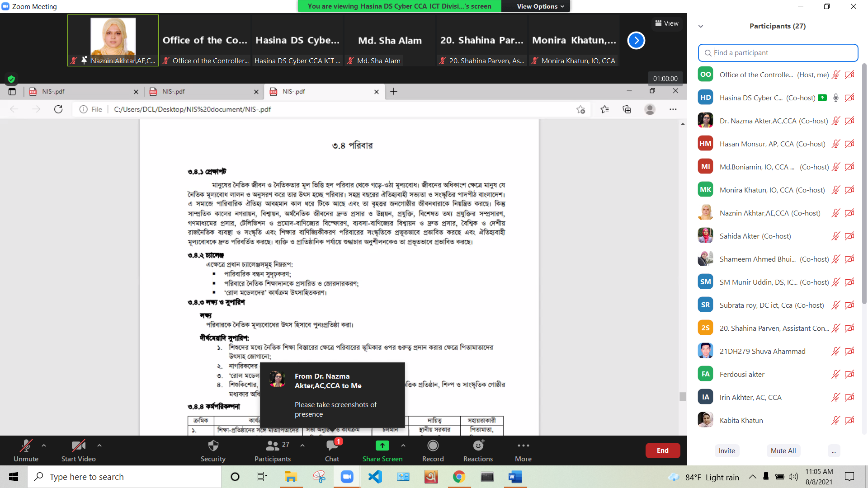The width and height of the screenshot is (868, 488).
Task: Toggle microphone for Hasina DS Cyber participant
Action: click(836, 98)
